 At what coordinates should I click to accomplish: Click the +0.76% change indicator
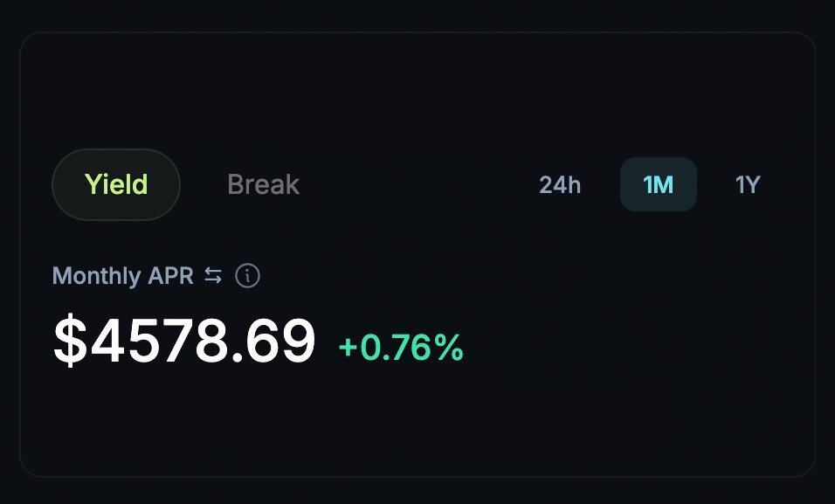click(x=401, y=347)
